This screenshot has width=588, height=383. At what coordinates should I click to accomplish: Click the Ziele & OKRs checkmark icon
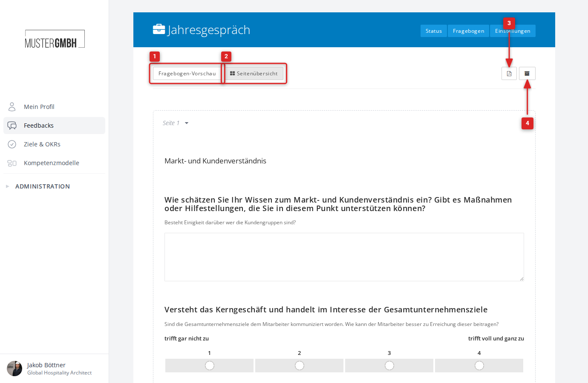(x=12, y=144)
